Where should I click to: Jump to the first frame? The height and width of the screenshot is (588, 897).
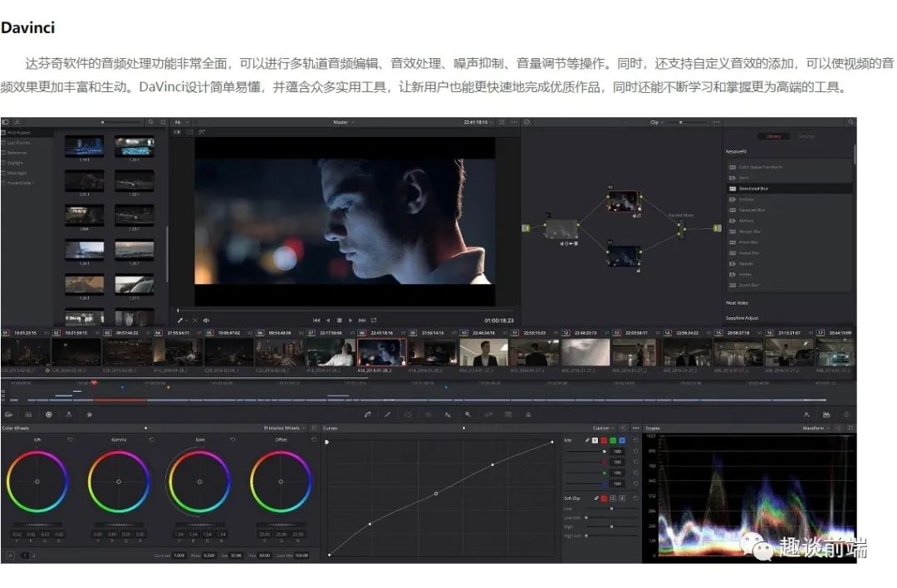coord(316,321)
